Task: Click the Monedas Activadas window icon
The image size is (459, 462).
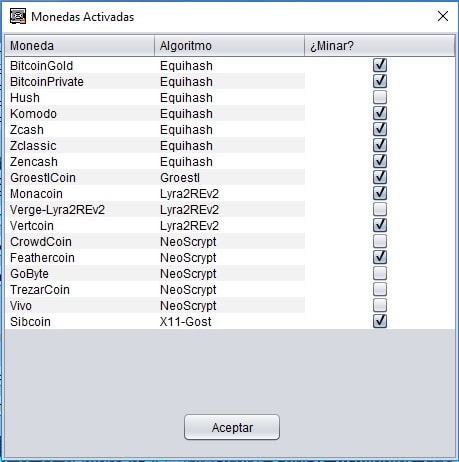Action: tap(18, 16)
